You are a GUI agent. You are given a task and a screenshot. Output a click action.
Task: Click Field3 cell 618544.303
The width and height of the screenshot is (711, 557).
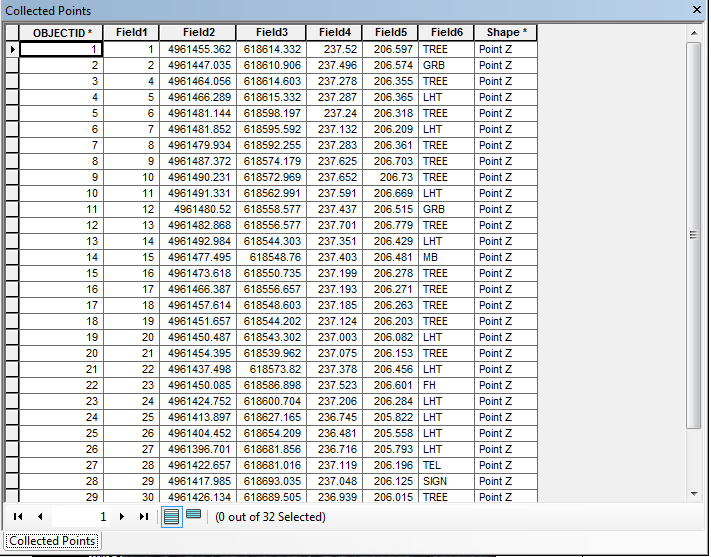coord(271,241)
